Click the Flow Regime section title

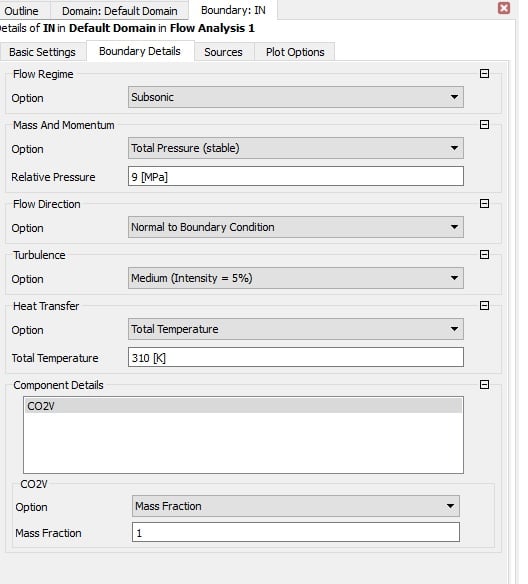[43, 74]
